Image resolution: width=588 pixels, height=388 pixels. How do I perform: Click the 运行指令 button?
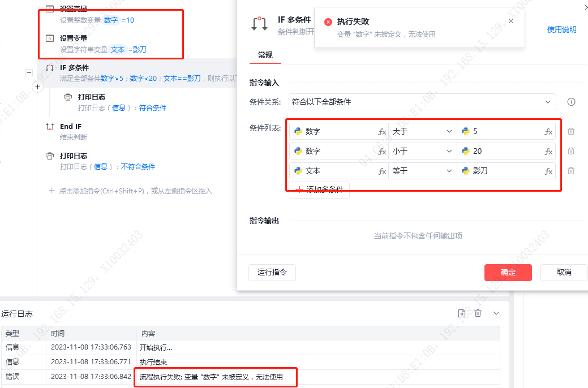[x=272, y=272]
